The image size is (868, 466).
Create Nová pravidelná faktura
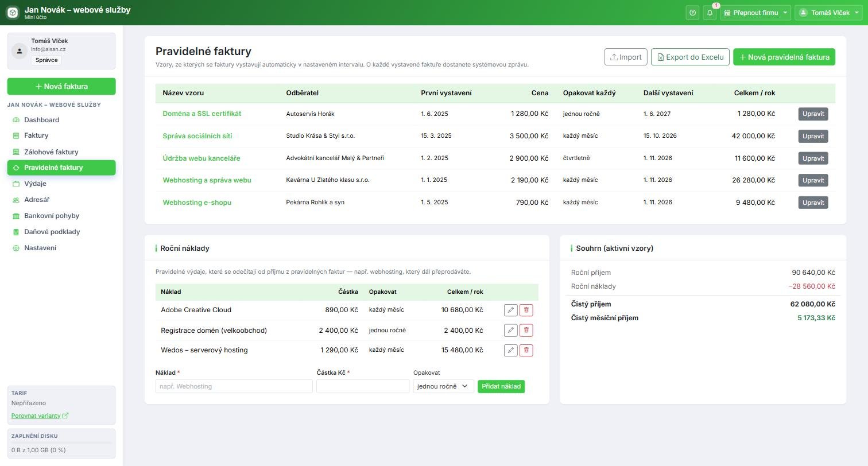pyautogui.click(x=784, y=57)
